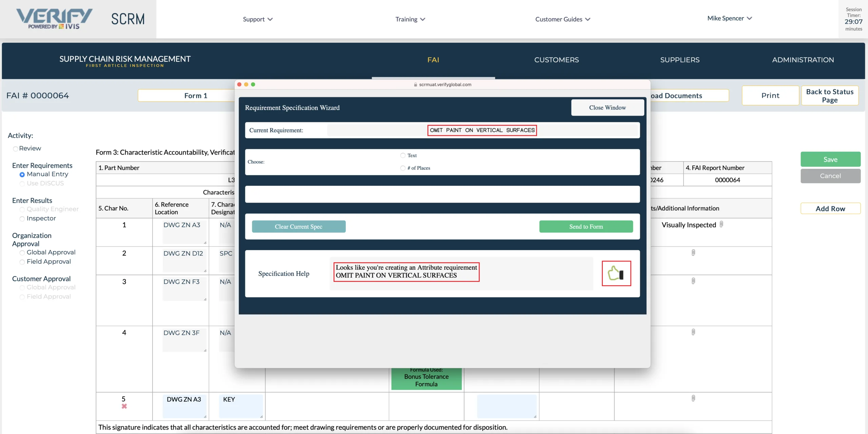Click the Session Timer display
868x434 pixels.
tap(853, 19)
